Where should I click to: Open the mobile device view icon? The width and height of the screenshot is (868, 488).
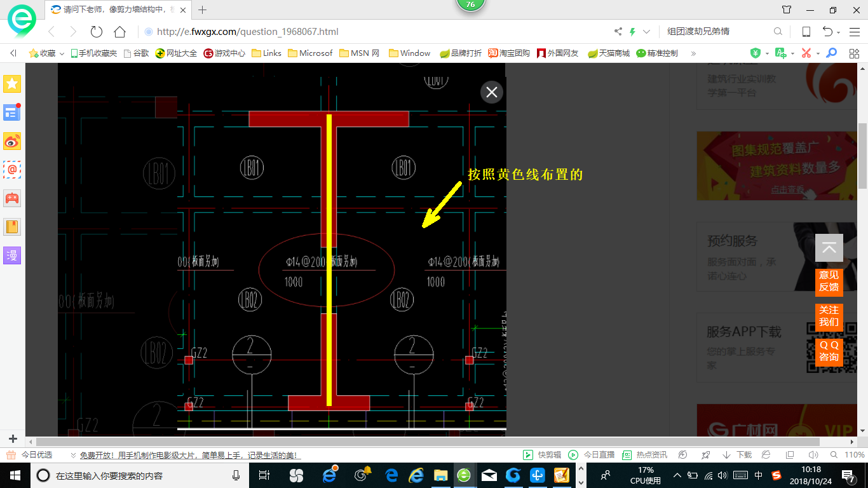tap(806, 32)
